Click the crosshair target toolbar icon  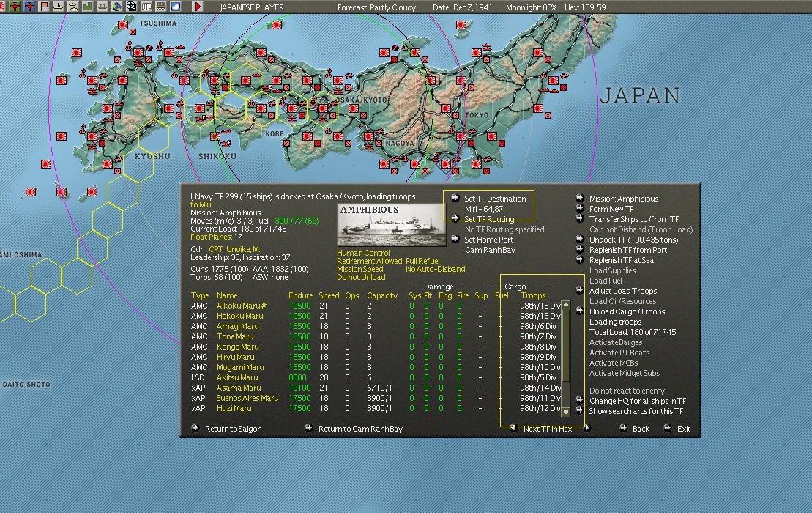(132, 7)
